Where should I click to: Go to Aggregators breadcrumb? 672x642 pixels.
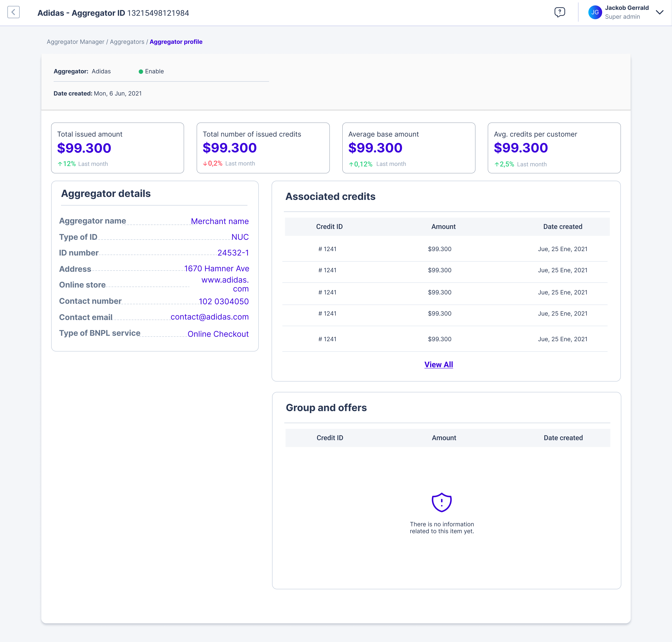point(127,42)
